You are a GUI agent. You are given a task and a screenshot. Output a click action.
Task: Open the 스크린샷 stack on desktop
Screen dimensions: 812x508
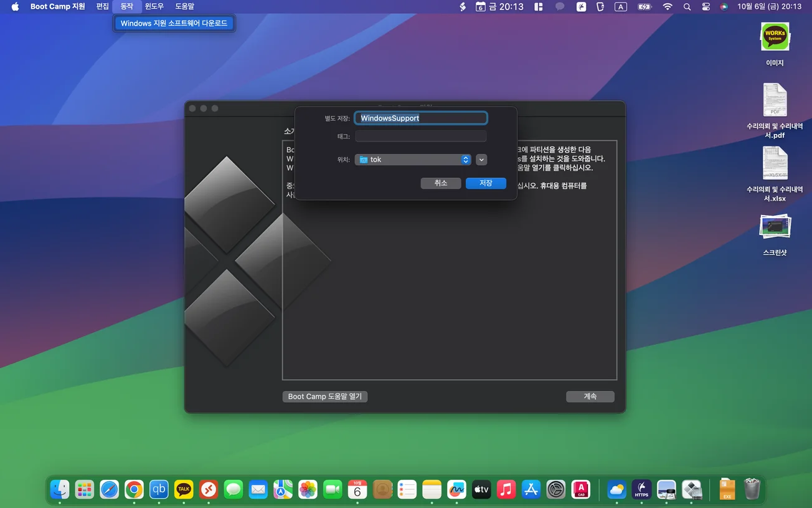point(775,235)
